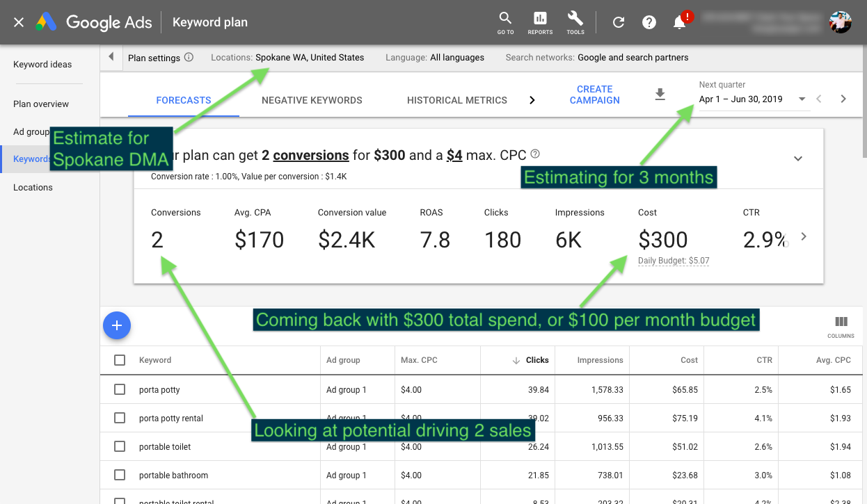Click the 1,013.55 impressions cell
867x504 pixels.
click(x=605, y=447)
